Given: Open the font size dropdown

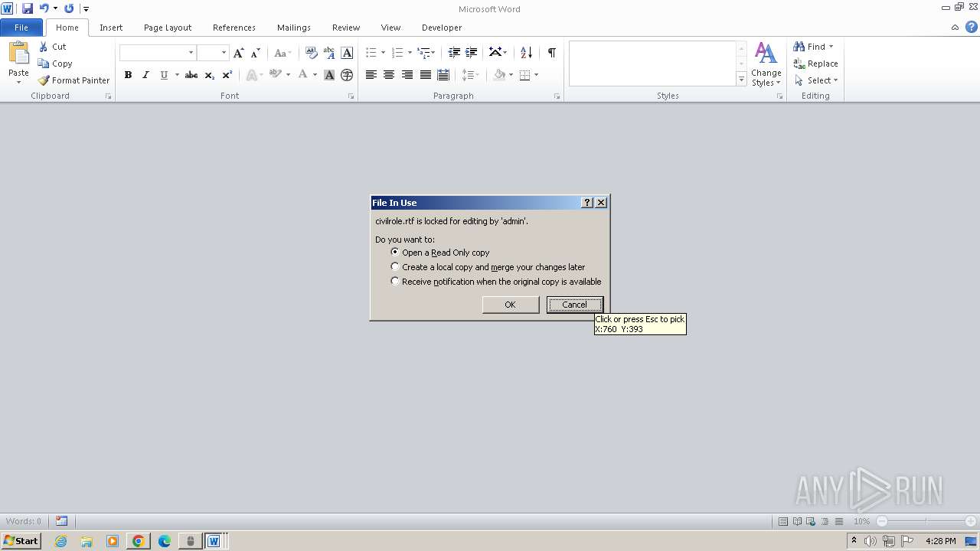Looking at the screenshot, I should (x=224, y=53).
